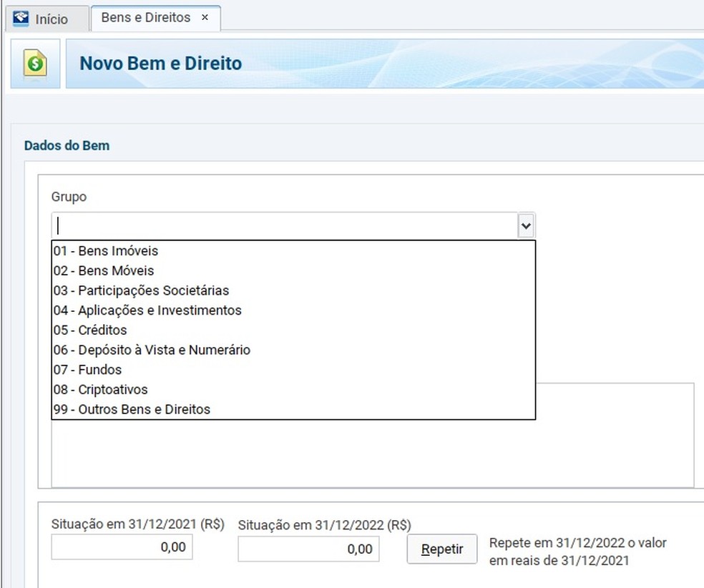Select 03 - Participações Societárias
The width and height of the screenshot is (704, 588).
coord(141,290)
